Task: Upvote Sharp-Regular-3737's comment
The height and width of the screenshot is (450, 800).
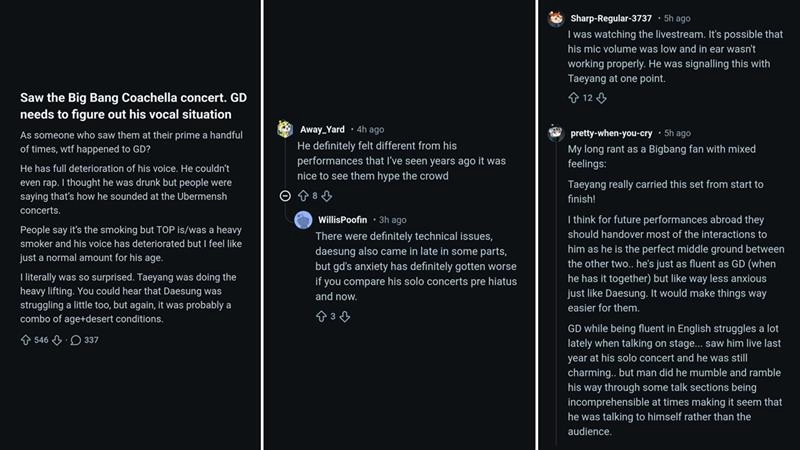Action: click(x=573, y=98)
